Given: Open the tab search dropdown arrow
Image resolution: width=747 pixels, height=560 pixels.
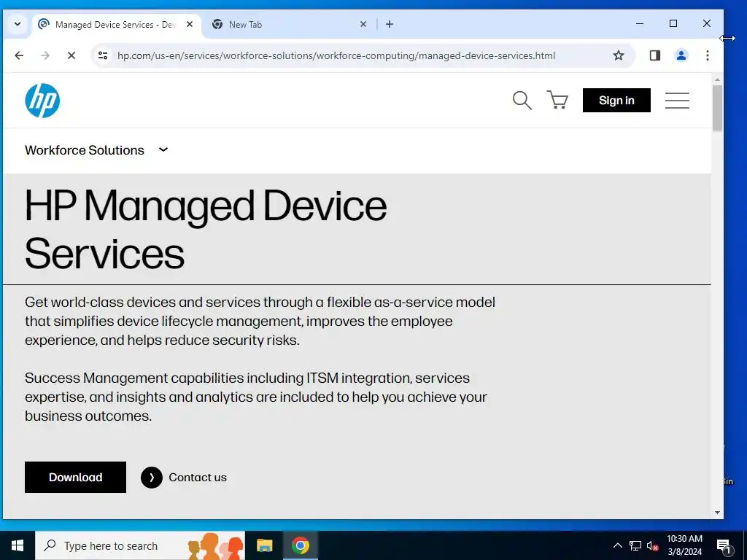Looking at the screenshot, I should coord(18,24).
